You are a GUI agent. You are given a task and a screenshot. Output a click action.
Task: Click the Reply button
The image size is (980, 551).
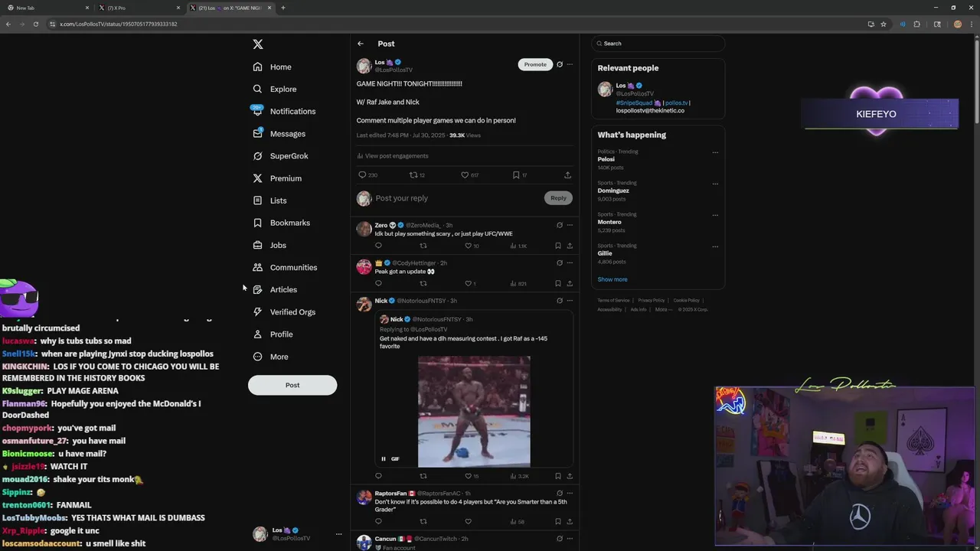click(x=558, y=198)
